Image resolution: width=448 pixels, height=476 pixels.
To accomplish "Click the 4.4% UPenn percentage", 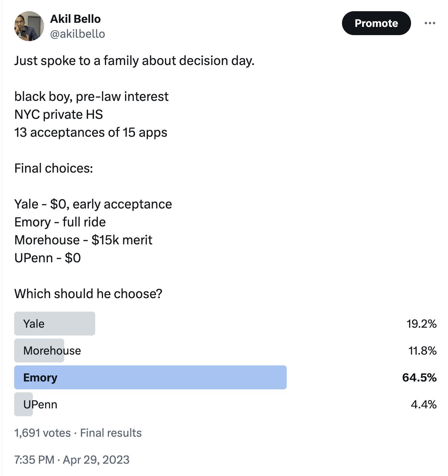I will (423, 404).
